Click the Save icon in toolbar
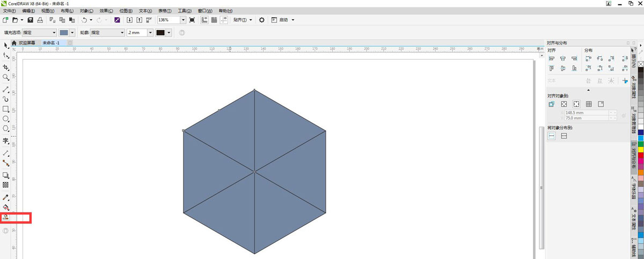Viewport: 644px width, 259px height. [x=31, y=20]
